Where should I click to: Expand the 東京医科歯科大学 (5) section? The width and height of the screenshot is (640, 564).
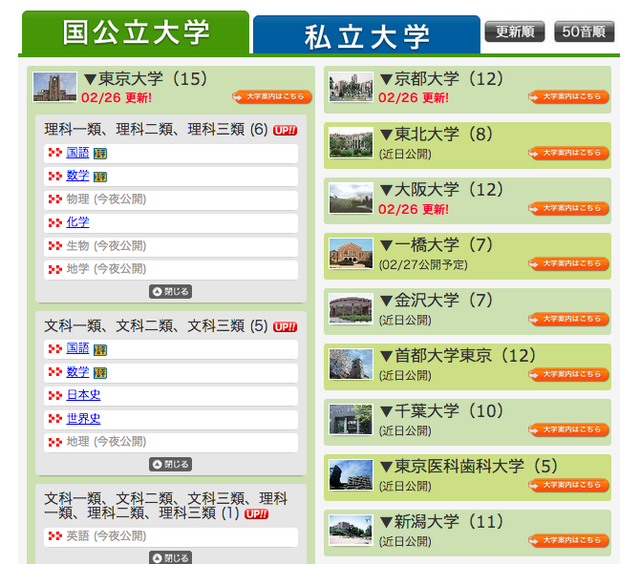tap(469, 466)
